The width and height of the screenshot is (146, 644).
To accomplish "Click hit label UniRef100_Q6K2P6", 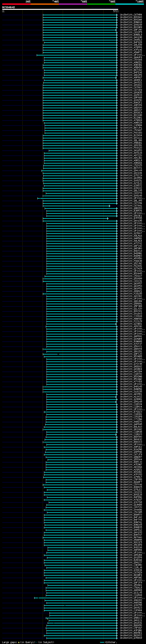I will tap(131, 75).
